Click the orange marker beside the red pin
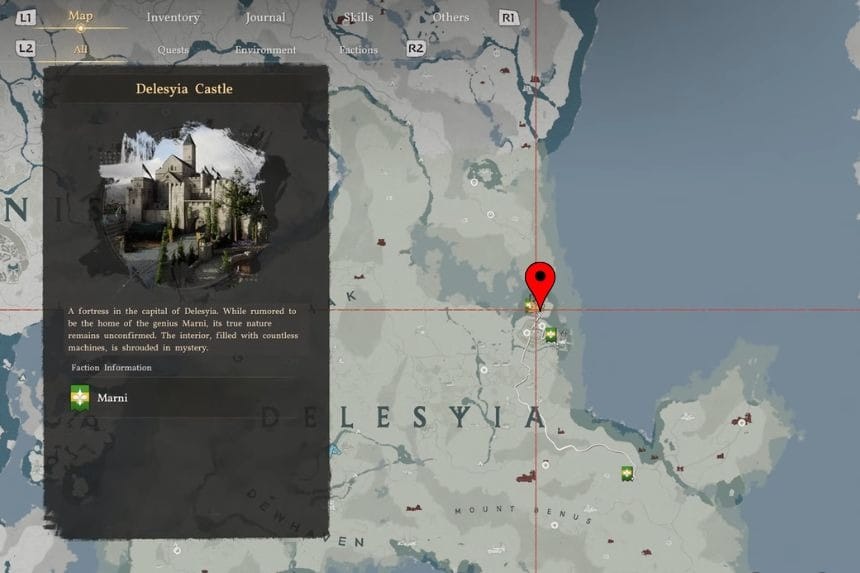 (529, 305)
